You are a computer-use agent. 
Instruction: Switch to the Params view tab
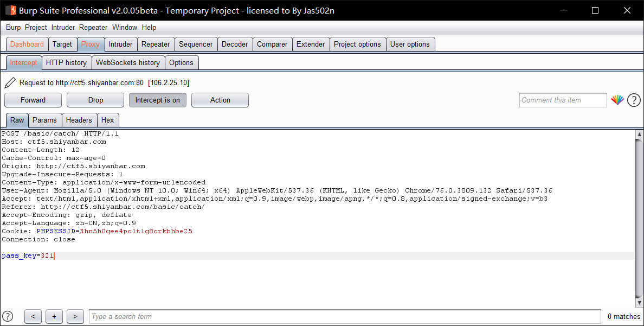click(44, 120)
